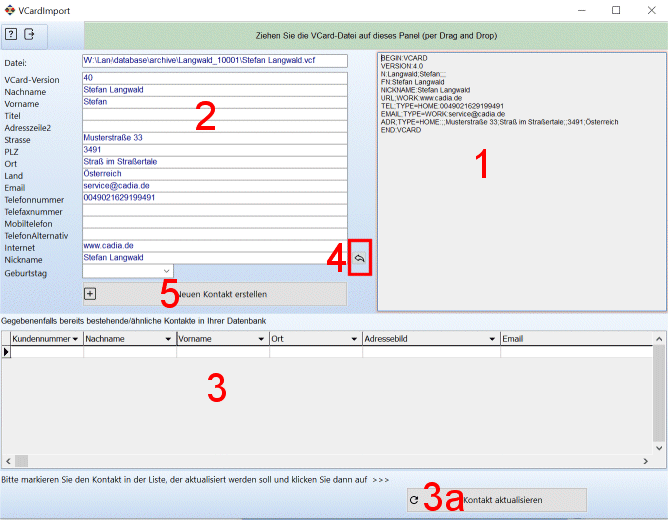
Task: Click Kontakt aktualisieren button
Action: (497, 500)
